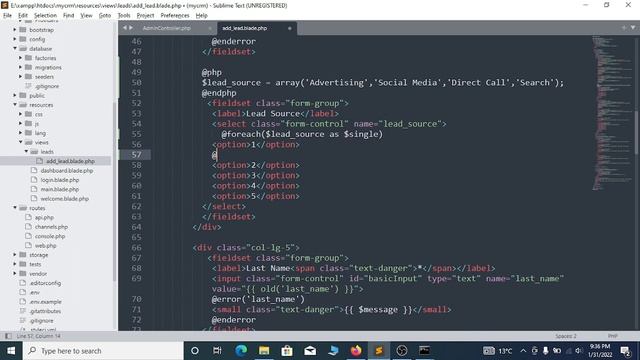Expand the tests folder
The width and height of the screenshot is (640, 360).
(15, 264)
